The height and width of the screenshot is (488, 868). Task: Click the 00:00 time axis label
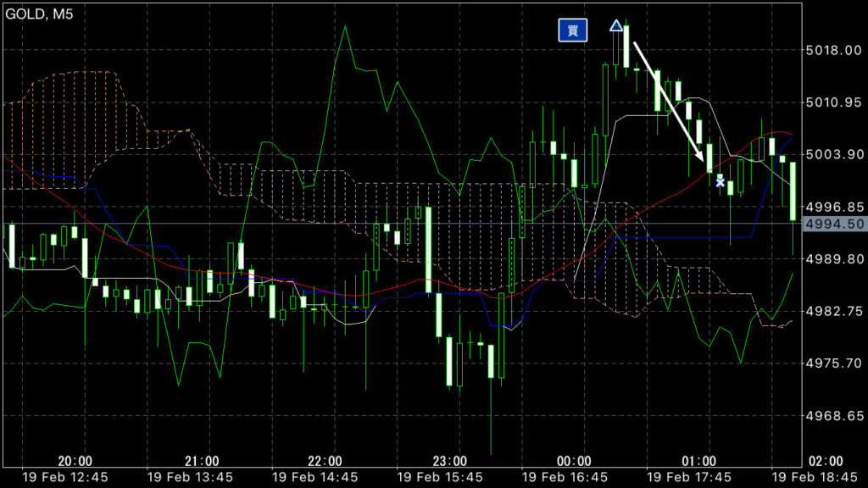(x=574, y=461)
